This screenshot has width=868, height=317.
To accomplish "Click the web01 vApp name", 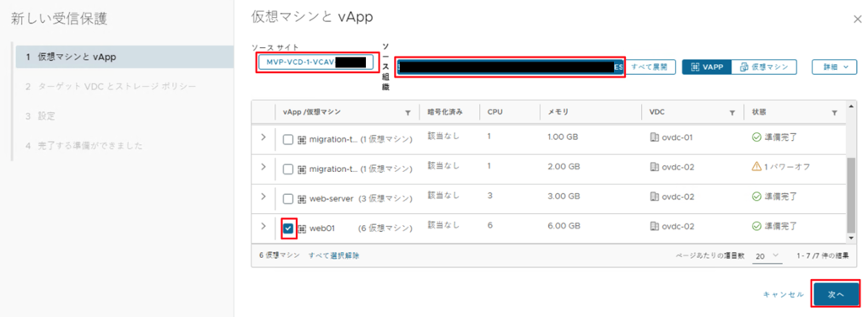I will pyautogui.click(x=323, y=228).
